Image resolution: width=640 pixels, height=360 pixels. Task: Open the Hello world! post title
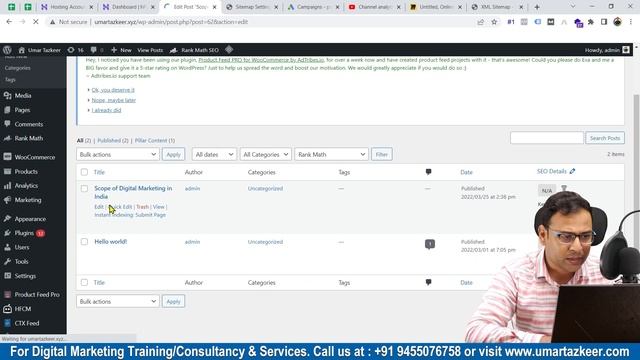click(111, 242)
